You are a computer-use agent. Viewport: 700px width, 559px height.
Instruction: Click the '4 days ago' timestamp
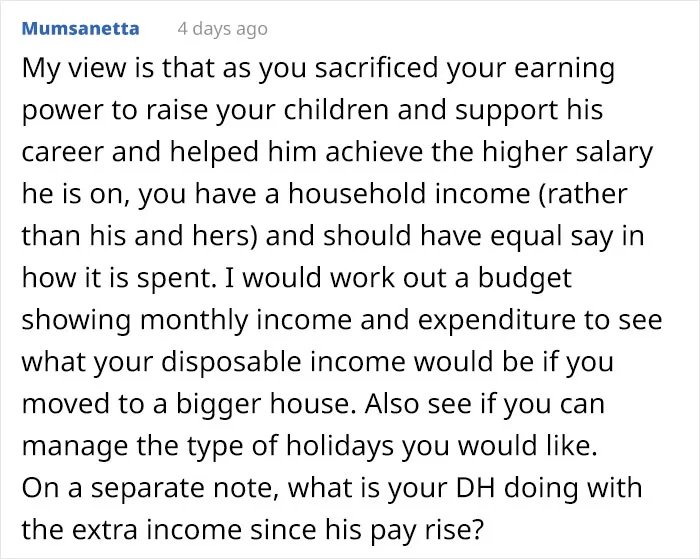pyautogui.click(x=222, y=29)
